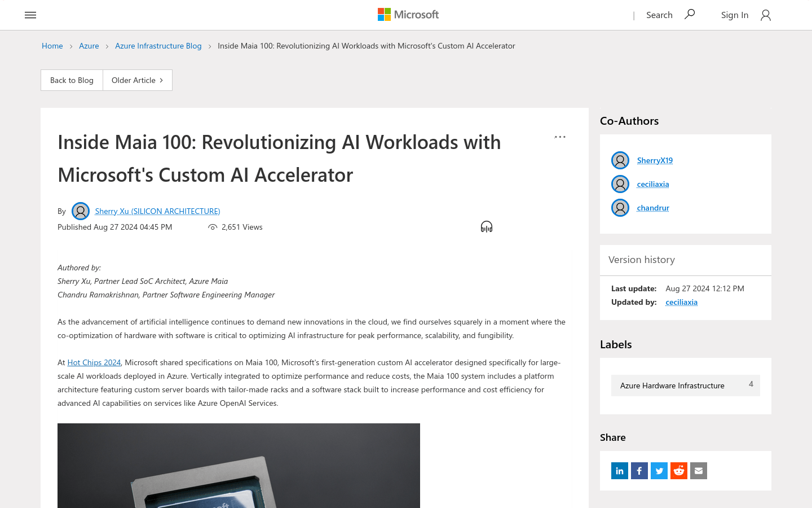The height and width of the screenshot is (508, 812).
Task: Open the Hot Chips 2024 link
Action: 94,362
